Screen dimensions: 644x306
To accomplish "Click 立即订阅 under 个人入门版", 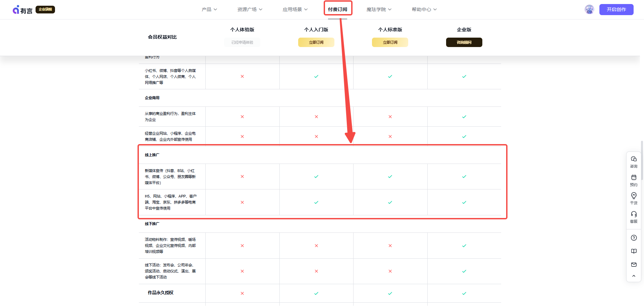I will (316, 42).
